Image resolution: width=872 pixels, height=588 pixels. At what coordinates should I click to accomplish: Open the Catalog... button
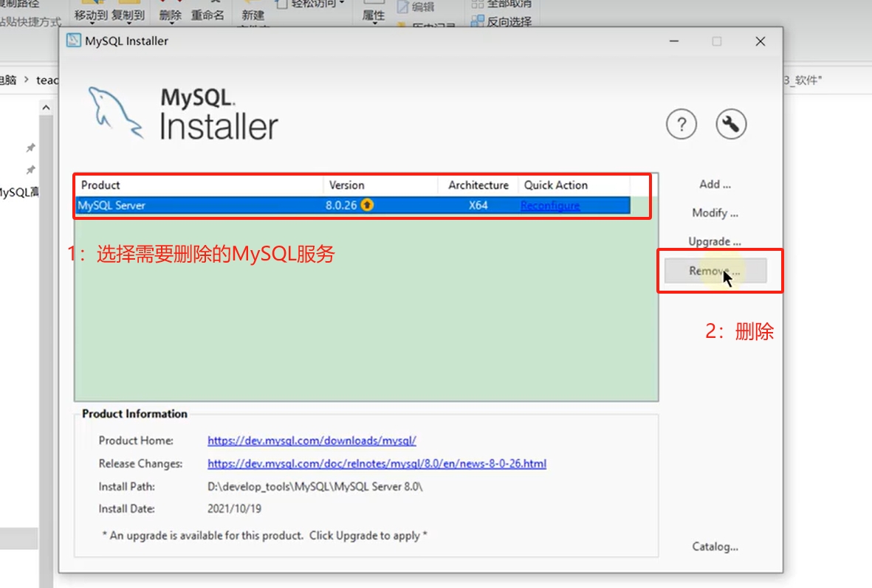pos(715,547)
